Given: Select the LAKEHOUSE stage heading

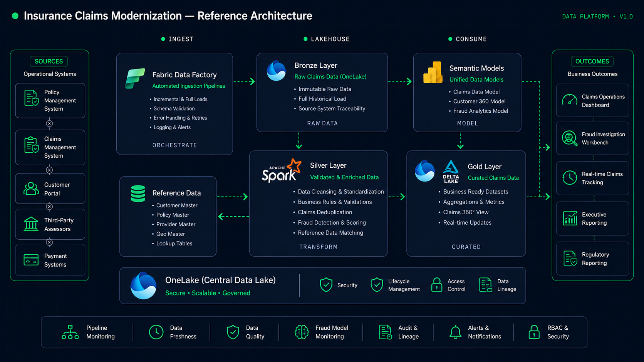Looking at the screenshot, I should point(330,39).
